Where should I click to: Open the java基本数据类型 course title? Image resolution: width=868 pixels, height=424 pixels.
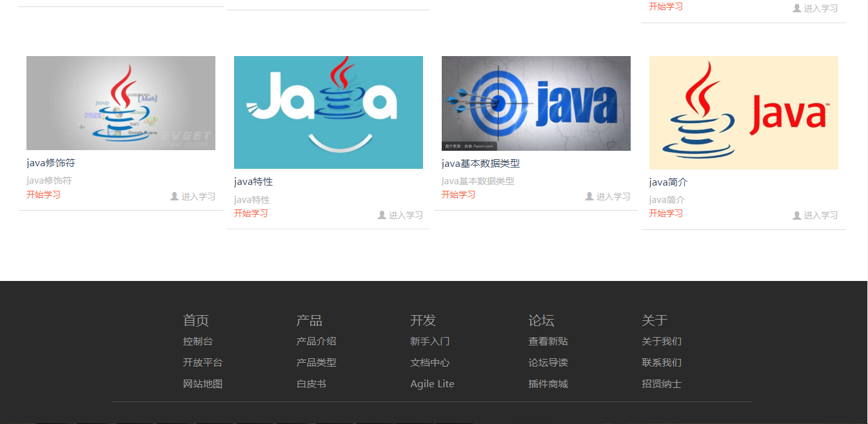480,164
